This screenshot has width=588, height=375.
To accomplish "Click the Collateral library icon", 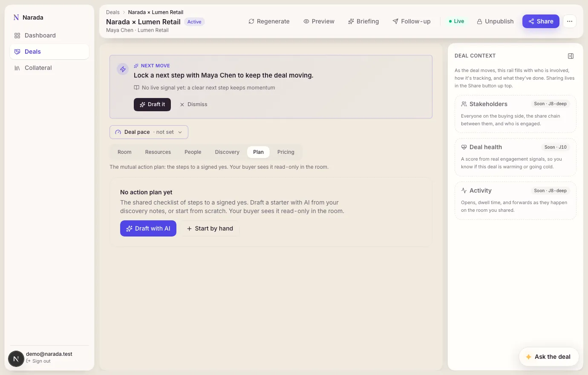I will [17, 68].
